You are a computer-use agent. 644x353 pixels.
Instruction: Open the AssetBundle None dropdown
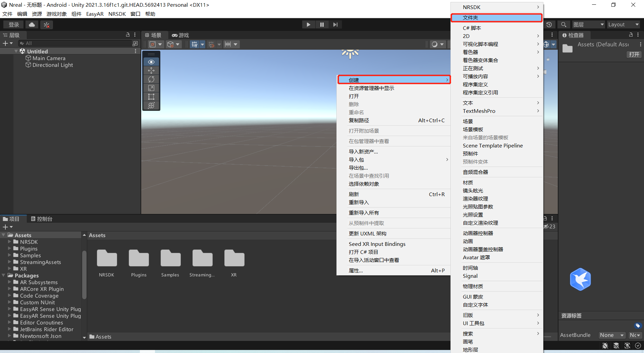tap(612, 335)
